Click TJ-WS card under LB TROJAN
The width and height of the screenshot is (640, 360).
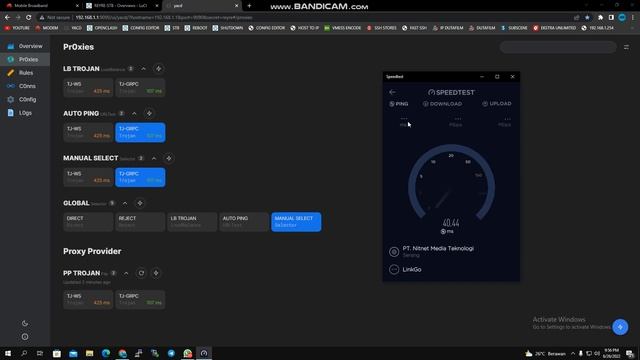[88, 88]
